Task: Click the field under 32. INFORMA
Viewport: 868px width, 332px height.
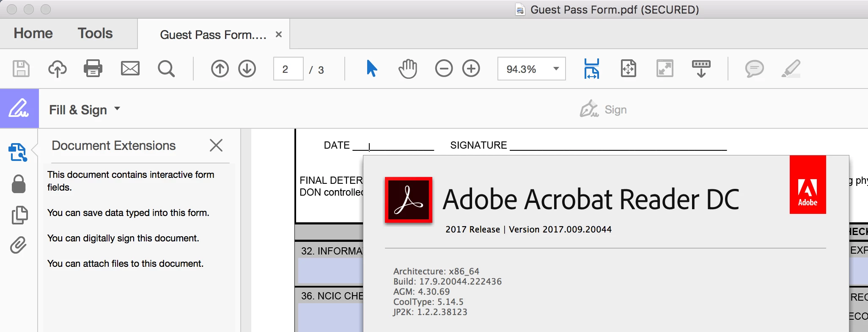Action: 330,271
